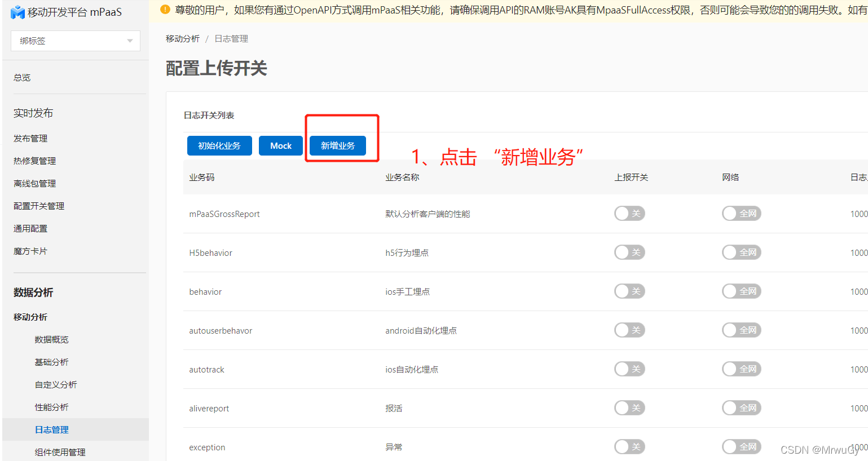
Task: Open the 绑标签 app selector dropdown
Action: click(x=76, y=41)
